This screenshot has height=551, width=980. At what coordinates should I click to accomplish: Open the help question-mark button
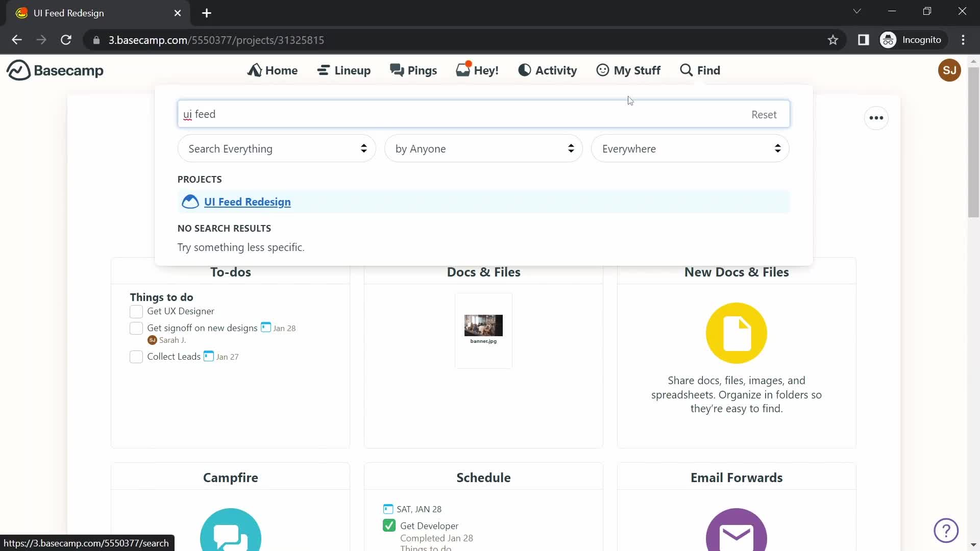(946, 531)
